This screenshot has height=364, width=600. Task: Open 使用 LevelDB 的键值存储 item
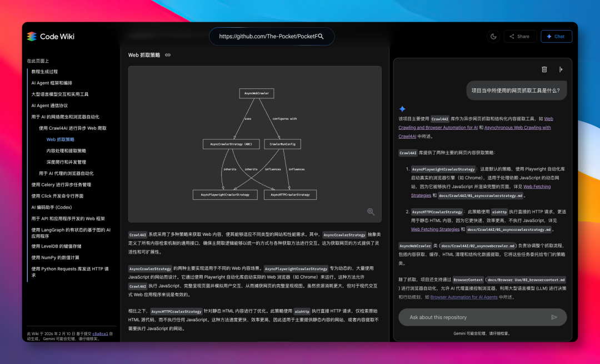(56, 246)
